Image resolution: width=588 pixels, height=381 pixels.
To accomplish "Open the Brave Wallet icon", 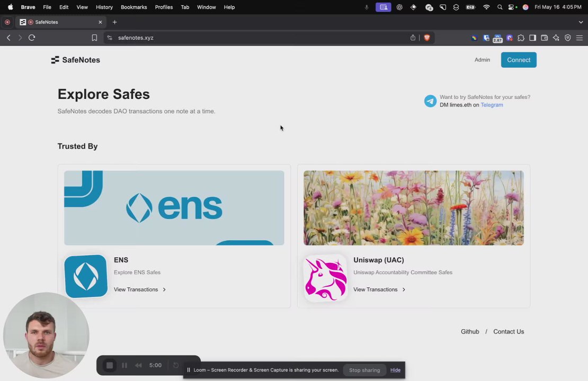I will click(x=544, y=38).
